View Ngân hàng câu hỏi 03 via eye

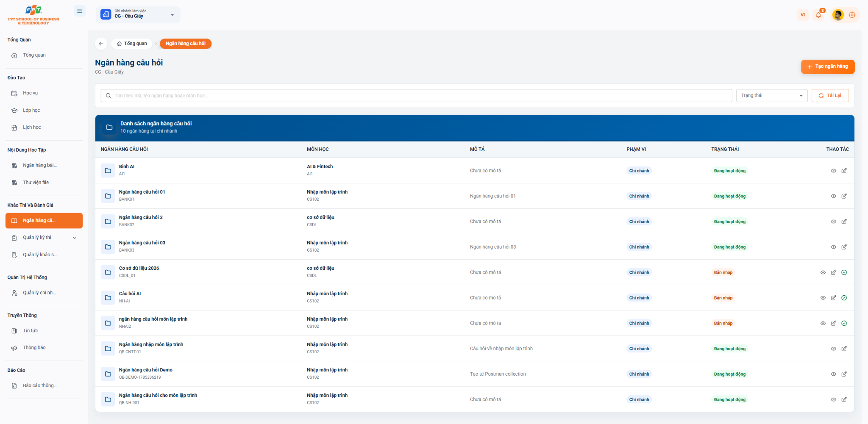pyautogui.click(x=833, y=247)
